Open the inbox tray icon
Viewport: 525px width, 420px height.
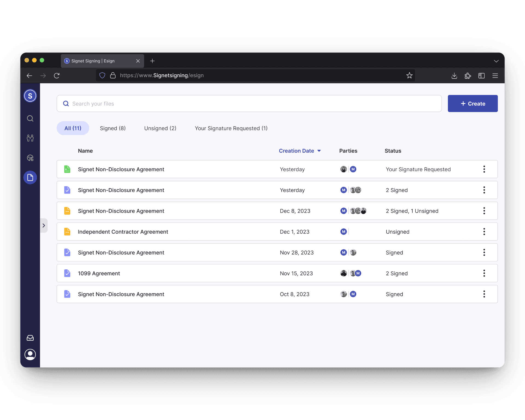click(30, 338)
